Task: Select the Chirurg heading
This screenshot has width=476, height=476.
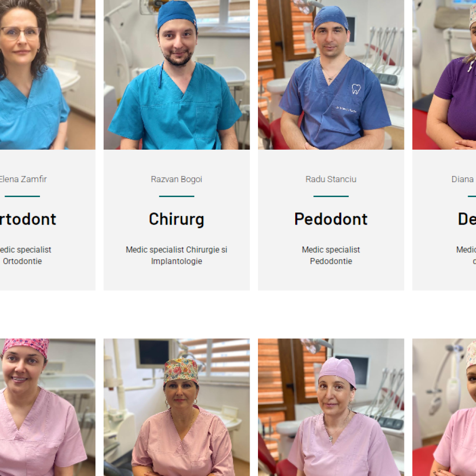Action: [177, 219]
